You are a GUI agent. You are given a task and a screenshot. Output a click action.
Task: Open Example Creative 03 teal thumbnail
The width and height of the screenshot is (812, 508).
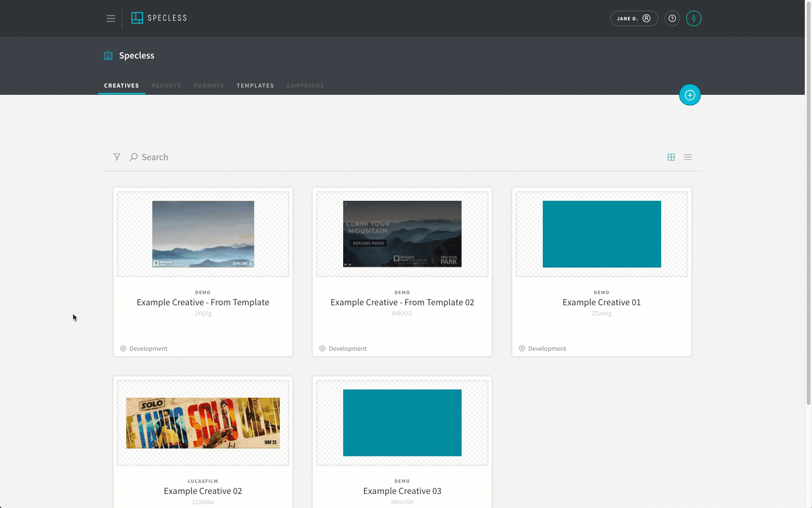click(x=402, y=423)
